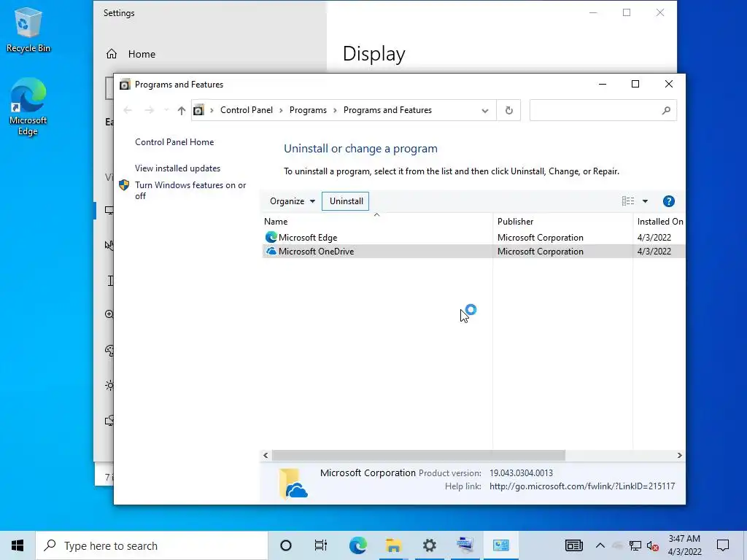747x560 pixels.
Task: Open the network icon in system tray
Action: (x=635, y=545)
